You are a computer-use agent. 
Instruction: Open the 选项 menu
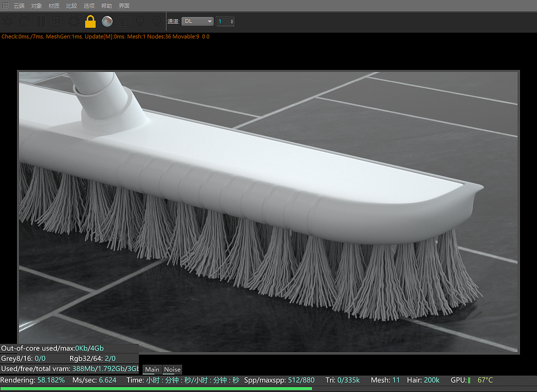[89, 6]
